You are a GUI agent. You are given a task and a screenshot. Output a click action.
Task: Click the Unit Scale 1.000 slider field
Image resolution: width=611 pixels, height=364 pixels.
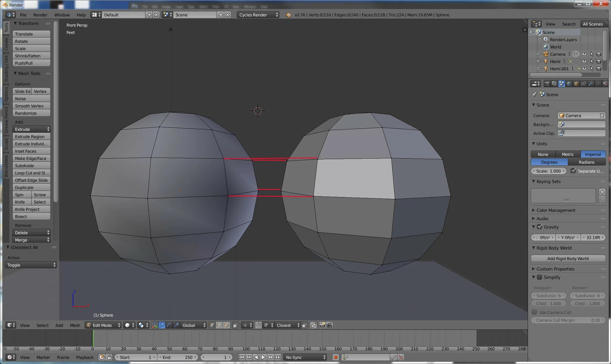pos(548,171)
